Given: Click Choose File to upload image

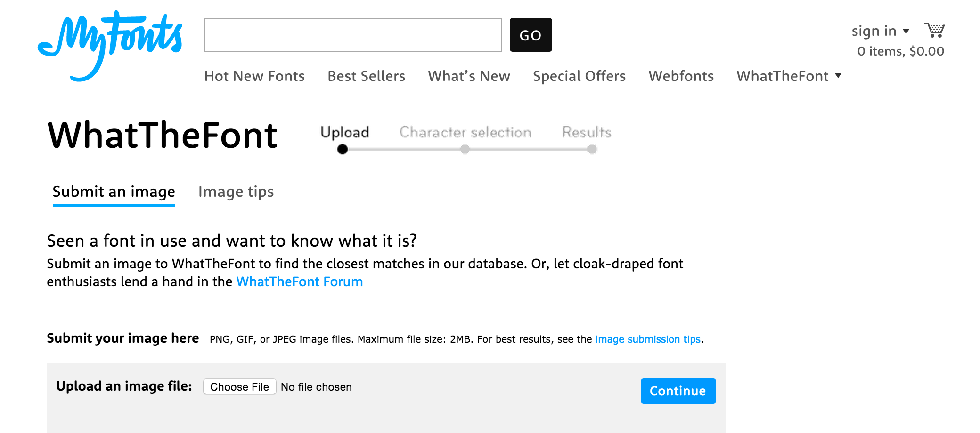Looking at the screenshot, I should [240, 387].
